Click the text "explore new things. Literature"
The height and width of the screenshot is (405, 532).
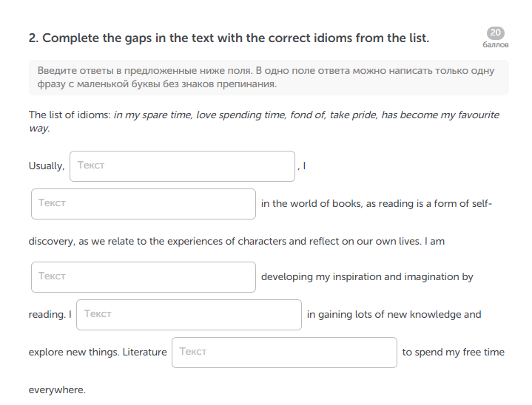pos(98,352)
